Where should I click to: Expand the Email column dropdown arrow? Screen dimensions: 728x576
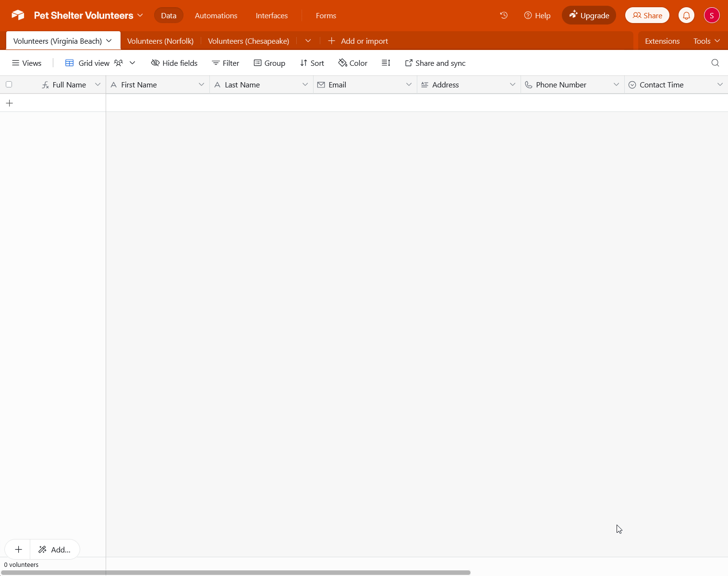tap(409, 85)
